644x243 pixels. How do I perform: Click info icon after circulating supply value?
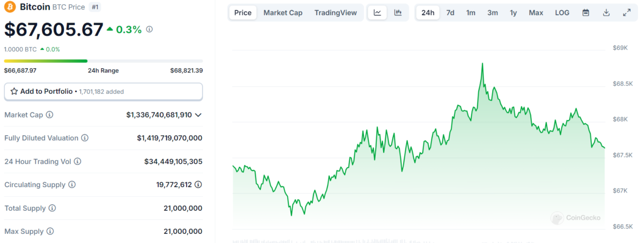[x=198, y=185]
